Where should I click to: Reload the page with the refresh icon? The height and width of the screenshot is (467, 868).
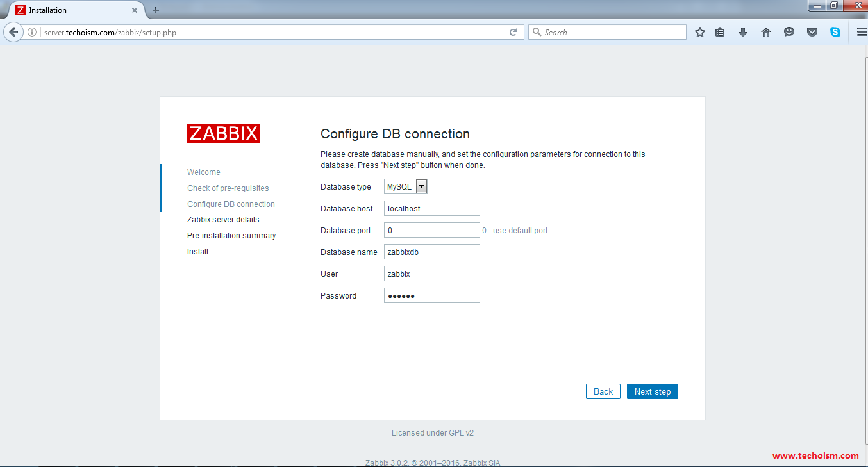[x=513, y=32]
